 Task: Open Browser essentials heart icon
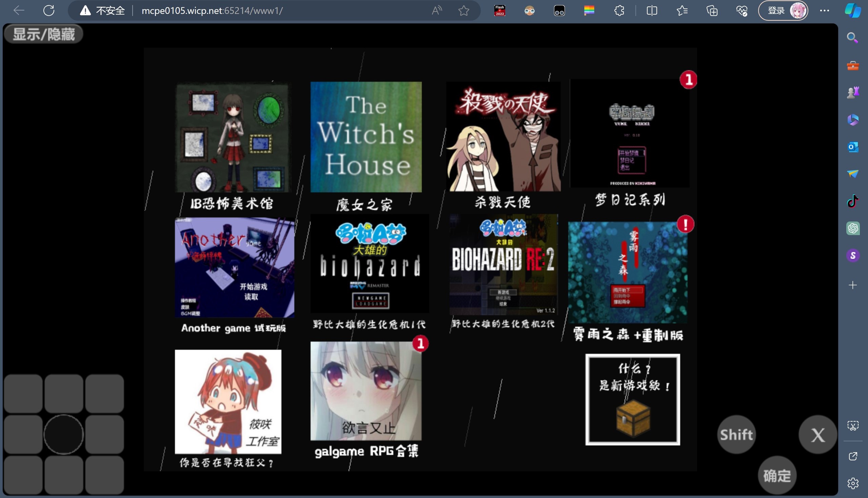point(742,11)
